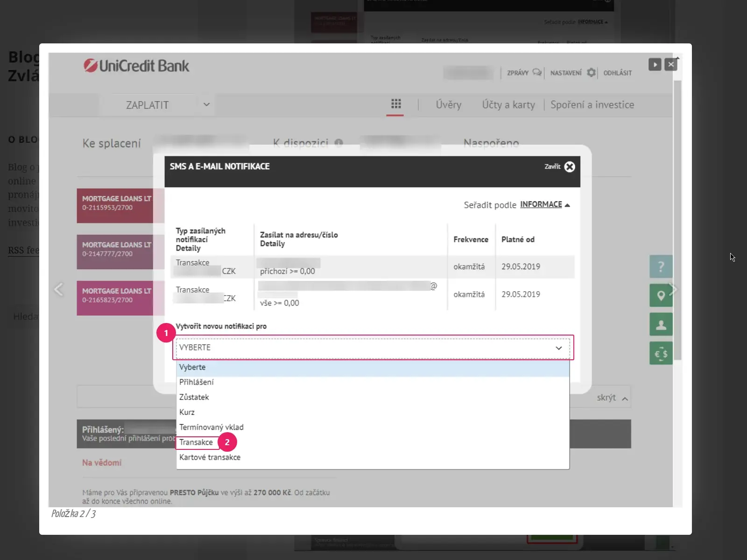This screenshot has height=560, width=747.
Task: Switch to the Úvěry tab
Action: click(x=449, y=105)
